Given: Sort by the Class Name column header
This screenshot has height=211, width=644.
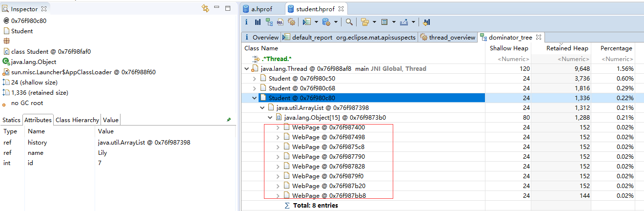Looking at the screenshot, I should (362, 48).
